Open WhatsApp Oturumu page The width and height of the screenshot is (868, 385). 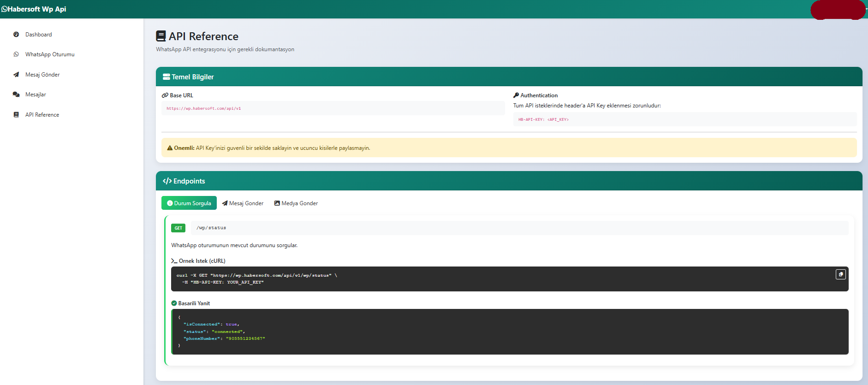50,54
